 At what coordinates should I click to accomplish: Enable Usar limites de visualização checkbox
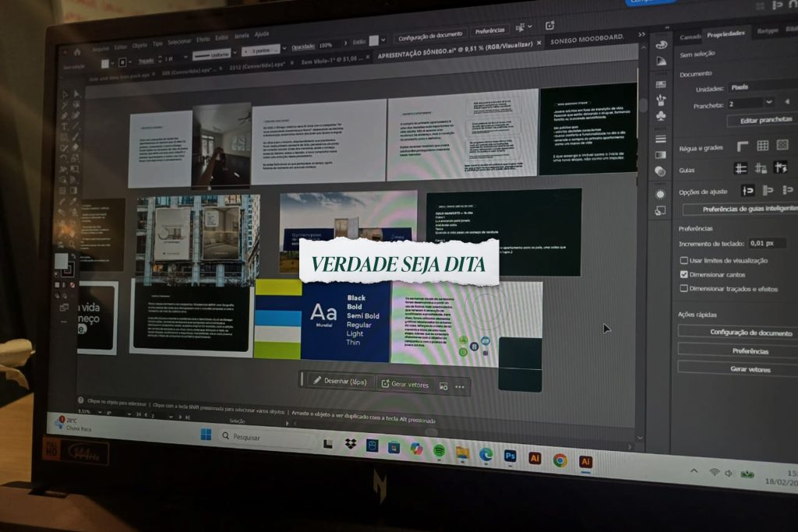point(683,260)
